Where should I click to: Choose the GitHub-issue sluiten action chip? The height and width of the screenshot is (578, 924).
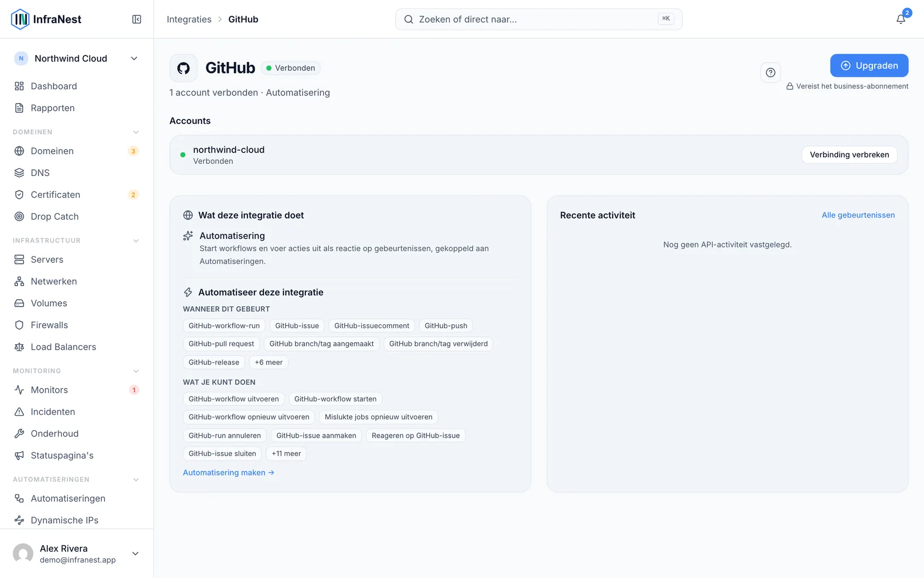pos(222,454)
